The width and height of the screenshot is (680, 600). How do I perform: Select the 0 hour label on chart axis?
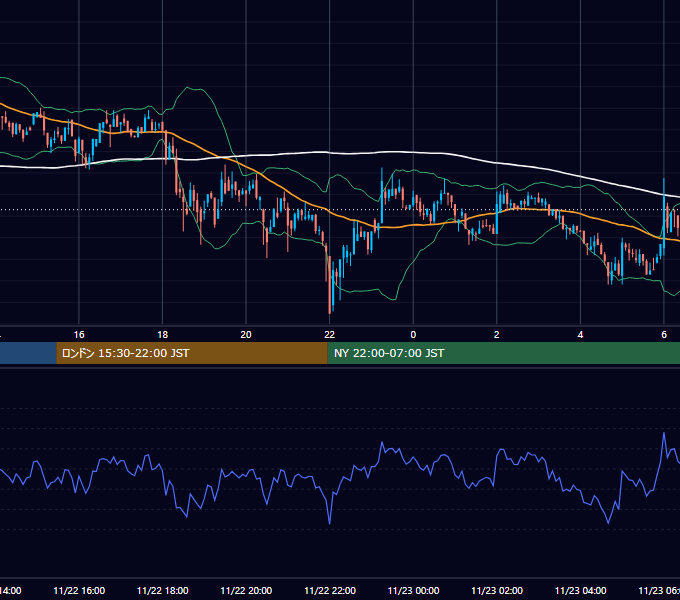click(413, 335)
